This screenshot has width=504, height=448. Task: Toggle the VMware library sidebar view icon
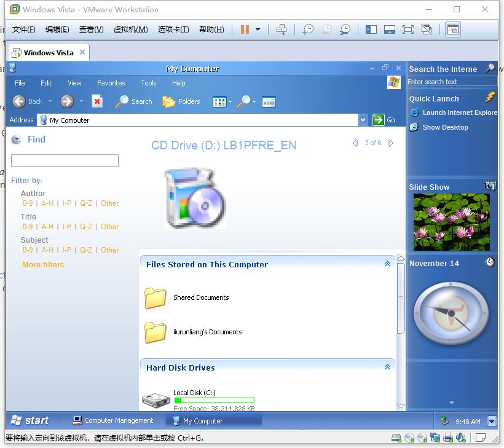coord(371,29)
